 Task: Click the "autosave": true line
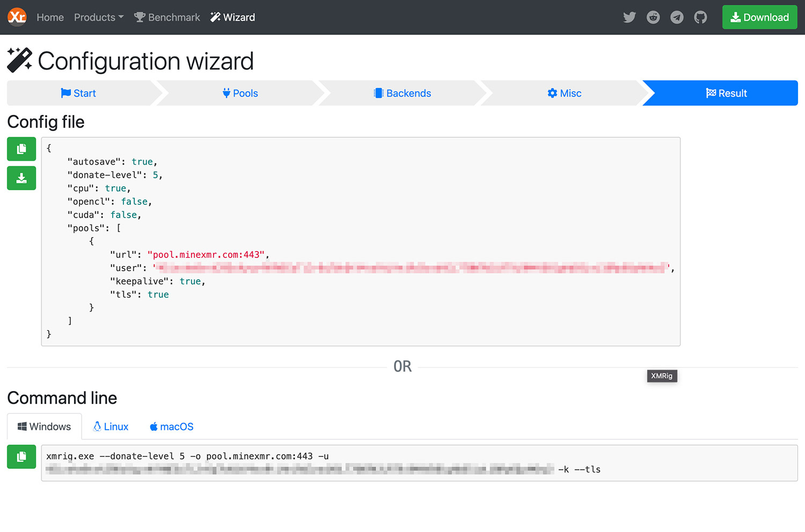[112, 161]
